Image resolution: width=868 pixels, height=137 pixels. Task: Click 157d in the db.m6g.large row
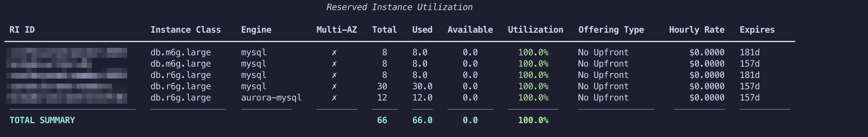[750, 63]
